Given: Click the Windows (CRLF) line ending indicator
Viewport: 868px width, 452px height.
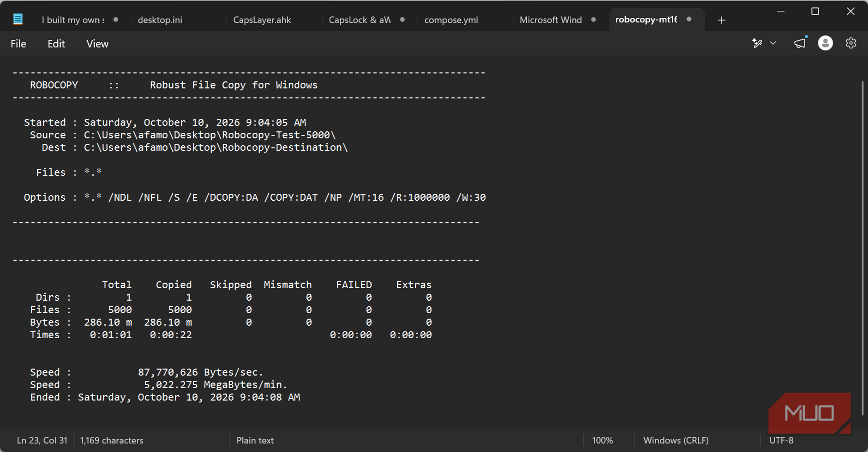Looking at the screenshot, I should point(676,441).
